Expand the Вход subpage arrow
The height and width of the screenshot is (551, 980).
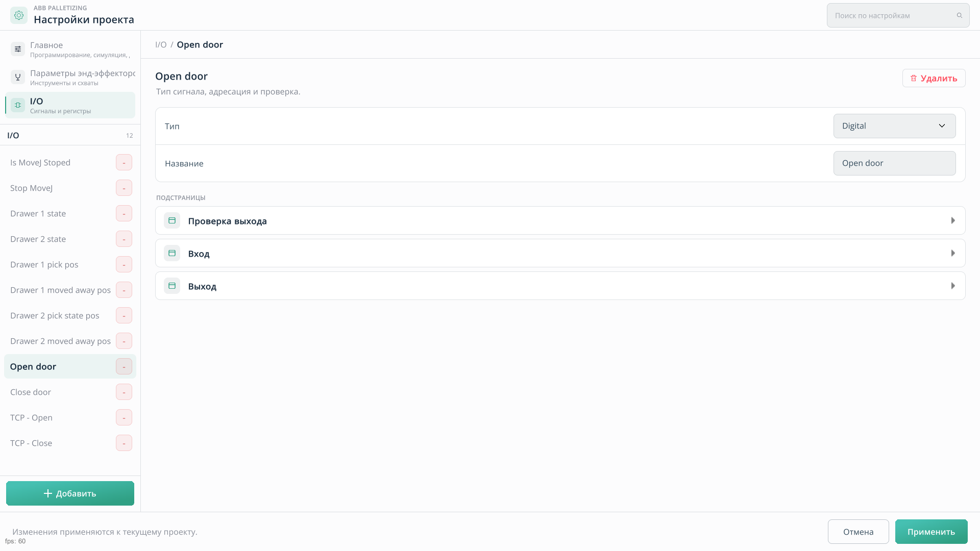953,253
